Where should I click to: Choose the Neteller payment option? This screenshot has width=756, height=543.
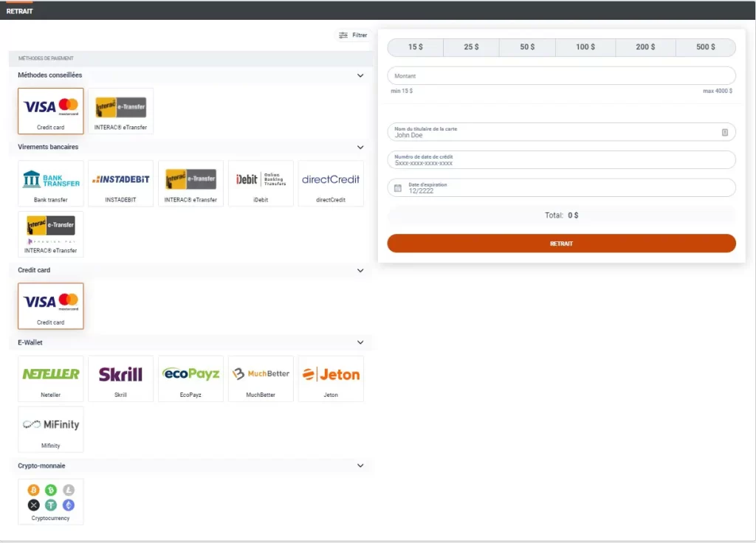(51, 378)
